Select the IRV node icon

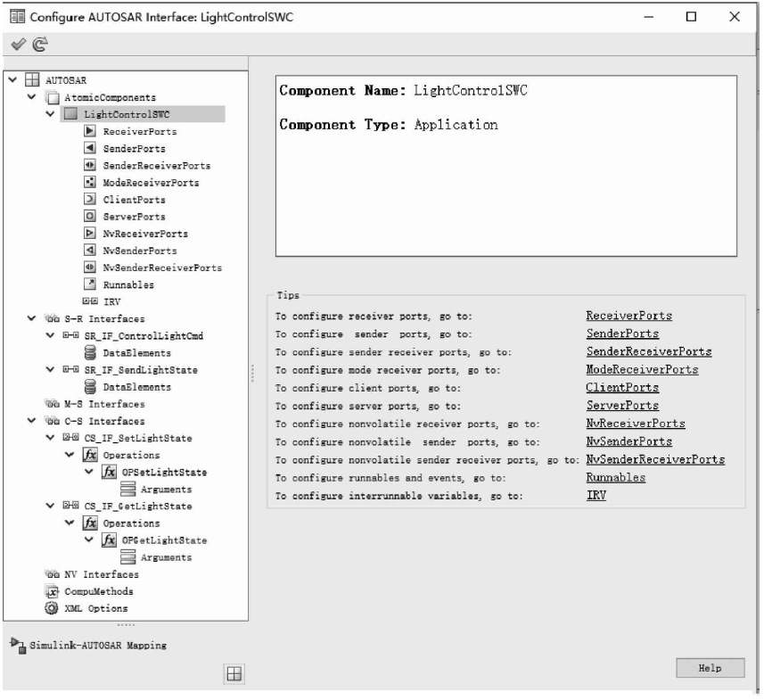click(x=89, y=299)
